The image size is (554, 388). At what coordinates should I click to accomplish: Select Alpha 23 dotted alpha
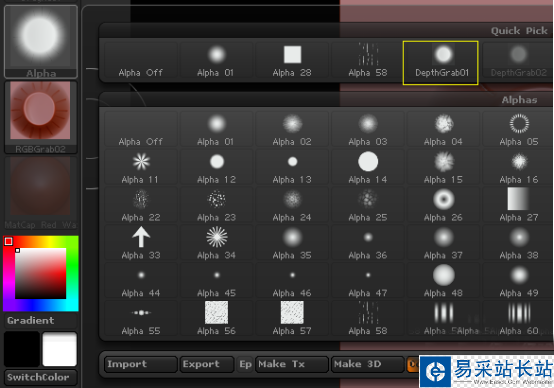tap(216, 205)
